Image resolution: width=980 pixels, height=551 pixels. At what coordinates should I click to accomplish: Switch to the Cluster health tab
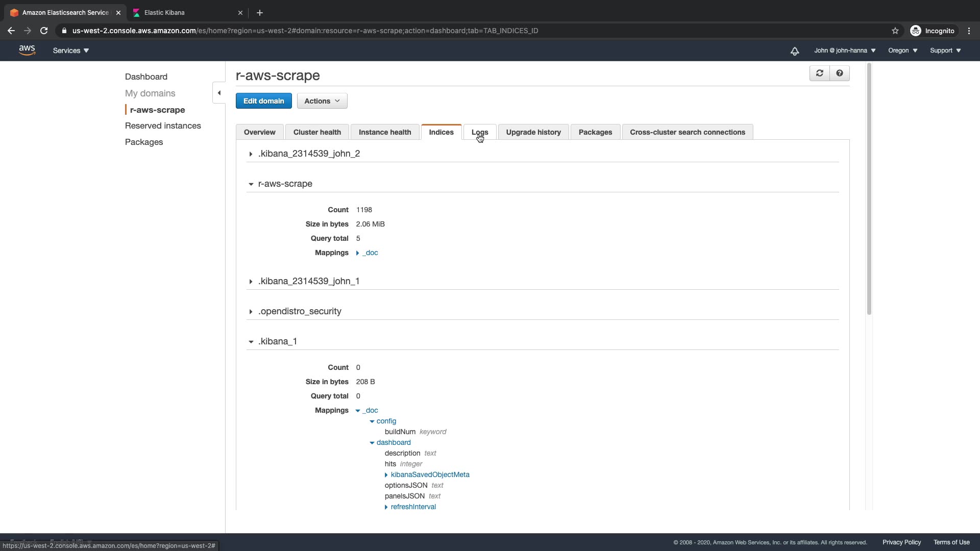tap(316, 132)
